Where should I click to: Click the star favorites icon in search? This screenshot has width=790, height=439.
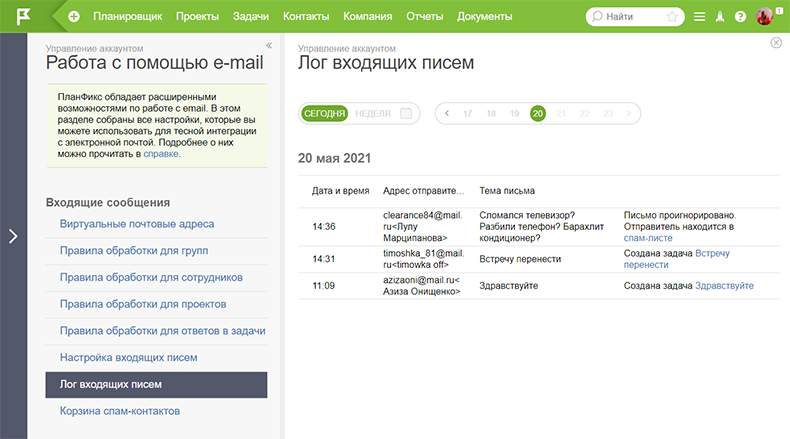tap(672, 17)
